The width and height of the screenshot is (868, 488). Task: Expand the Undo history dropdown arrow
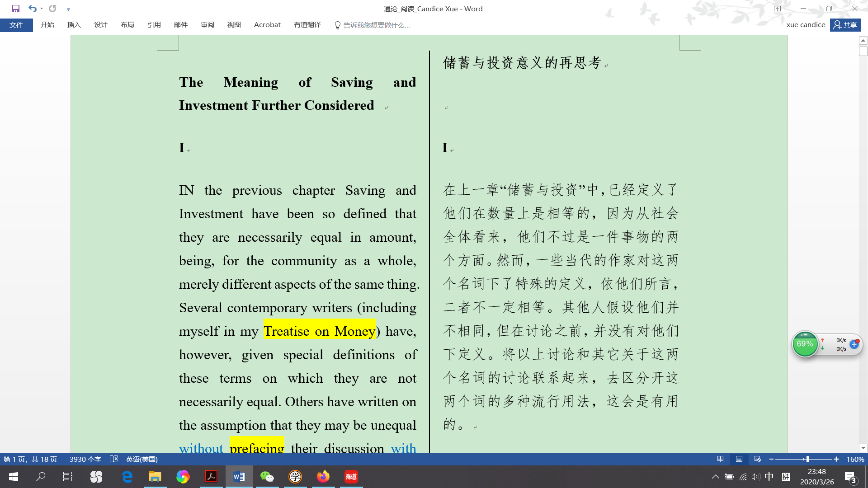click(42, 9)
